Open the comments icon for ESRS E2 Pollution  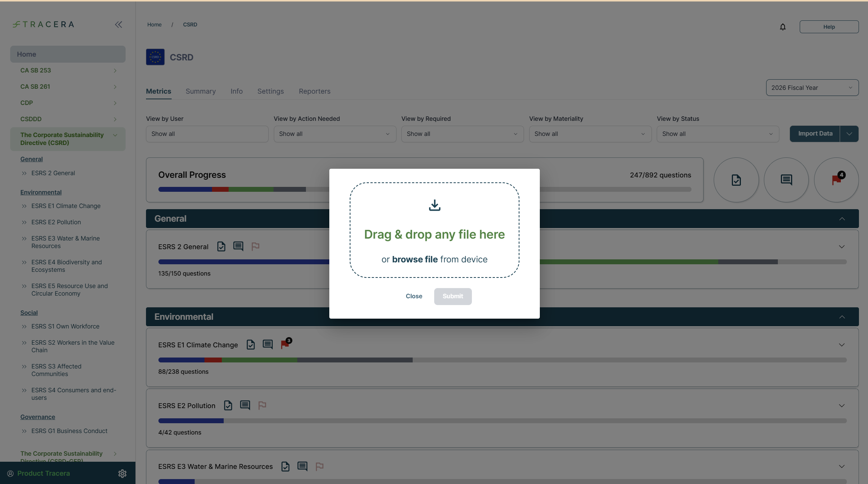(245, 405)
